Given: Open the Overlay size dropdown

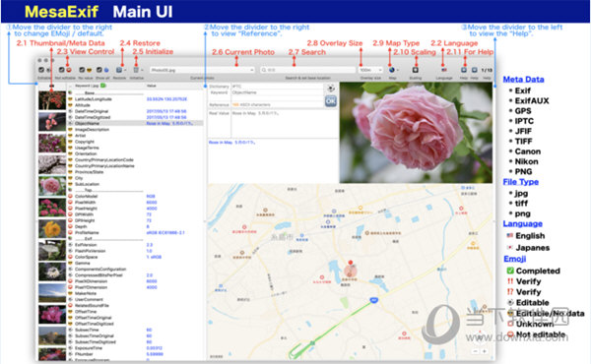Looking at the screenshot, I should (x=370, y=70).
